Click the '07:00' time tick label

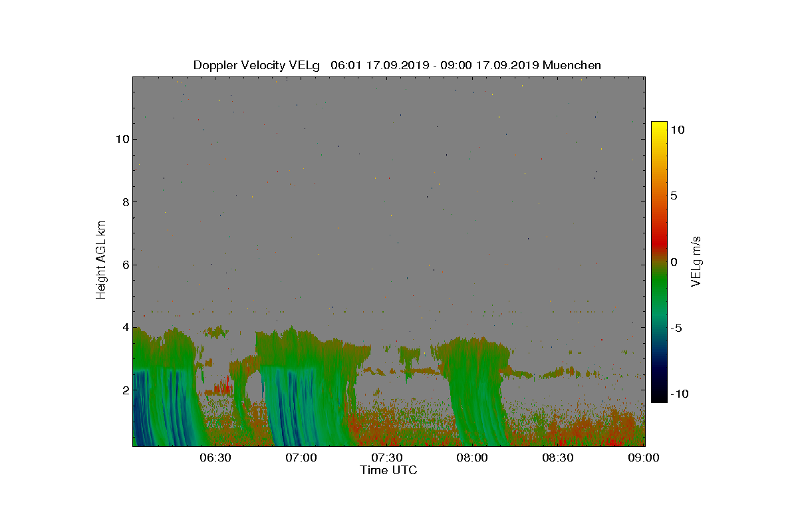pyautogui.click(x=301, y=458)
